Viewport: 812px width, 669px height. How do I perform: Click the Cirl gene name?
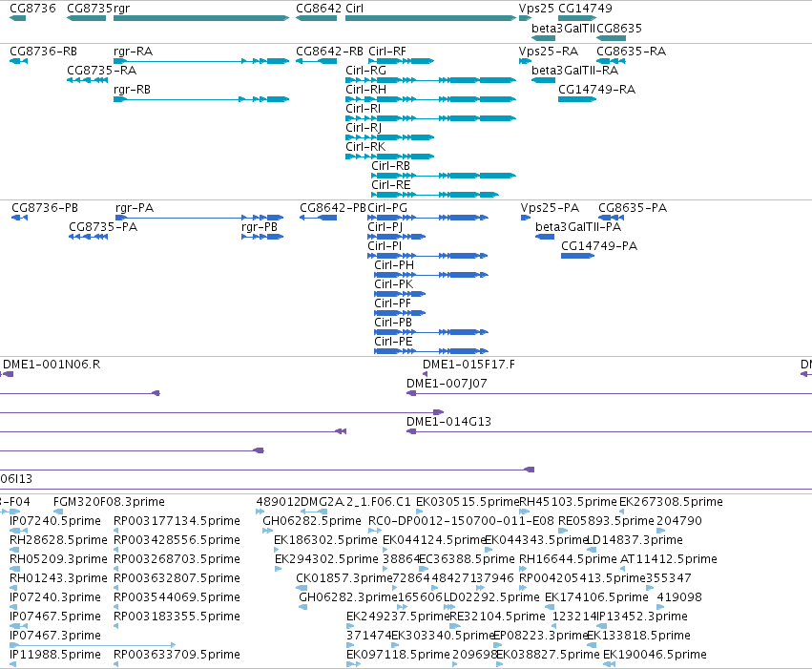point(354,9)
